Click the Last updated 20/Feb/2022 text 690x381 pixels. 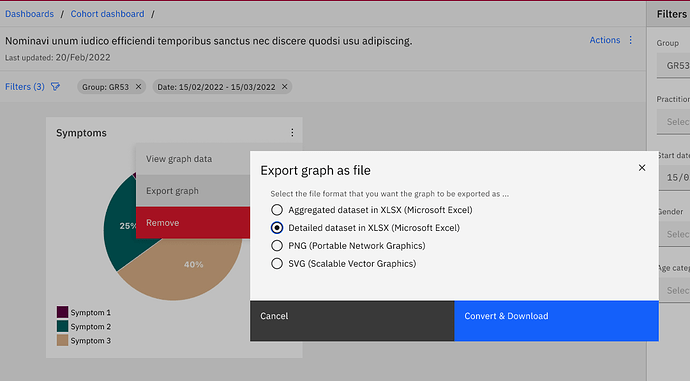(58, 58)
